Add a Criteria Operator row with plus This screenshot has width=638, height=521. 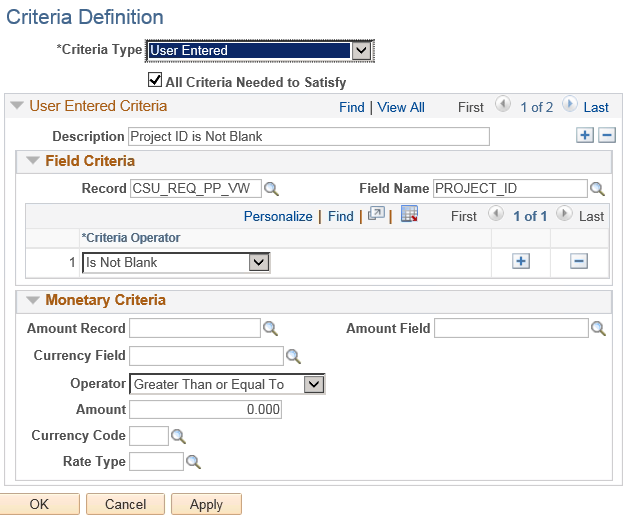point(521,261)
